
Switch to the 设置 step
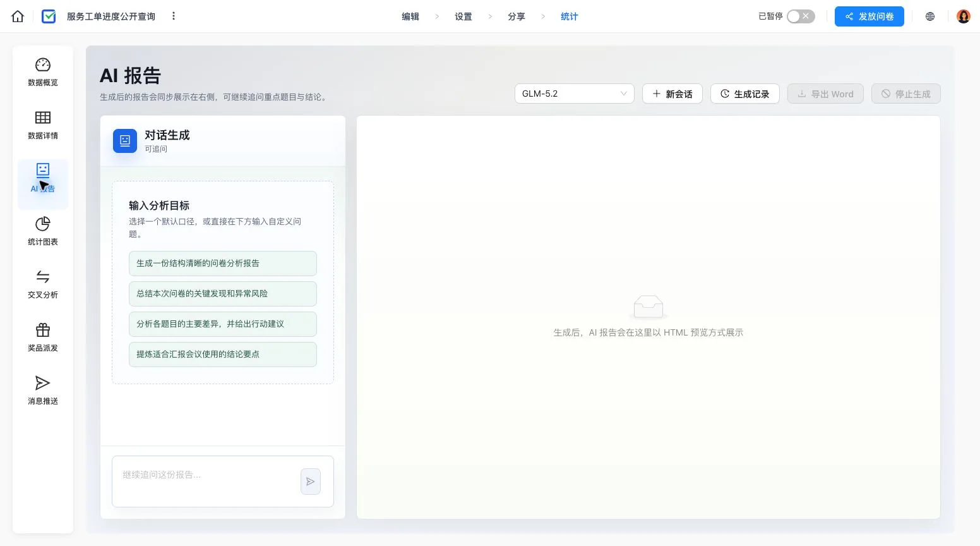[x=463, y=16]
